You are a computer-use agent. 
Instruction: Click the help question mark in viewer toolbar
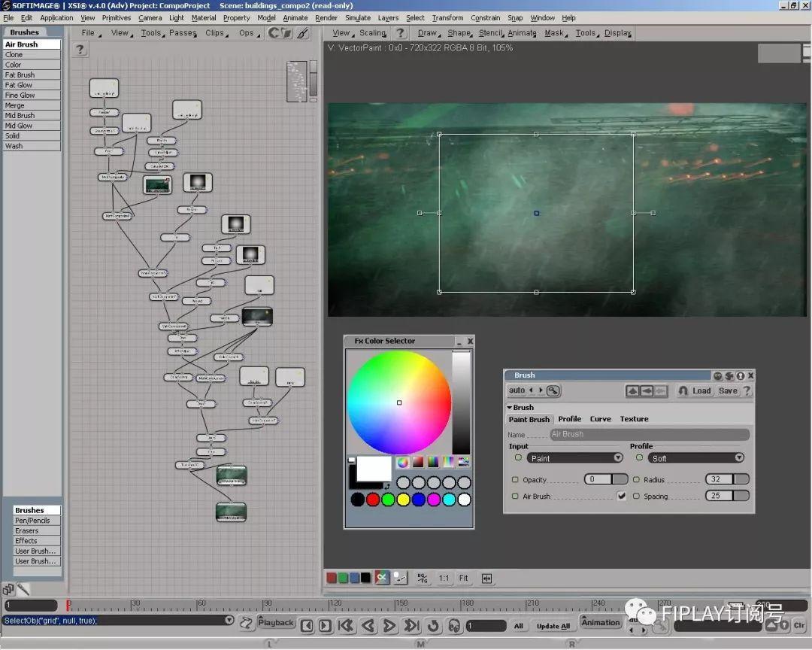click(401, 33)
